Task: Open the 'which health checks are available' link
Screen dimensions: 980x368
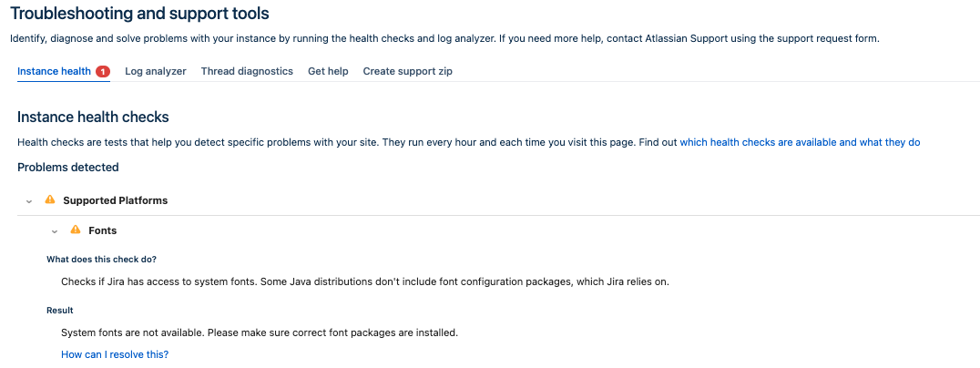Action: point(800,142)
